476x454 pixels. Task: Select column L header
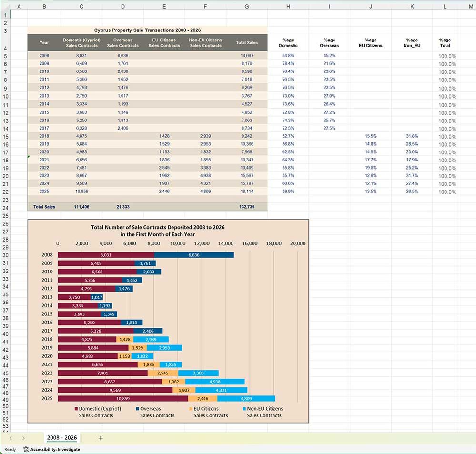[x=445, y=7]
